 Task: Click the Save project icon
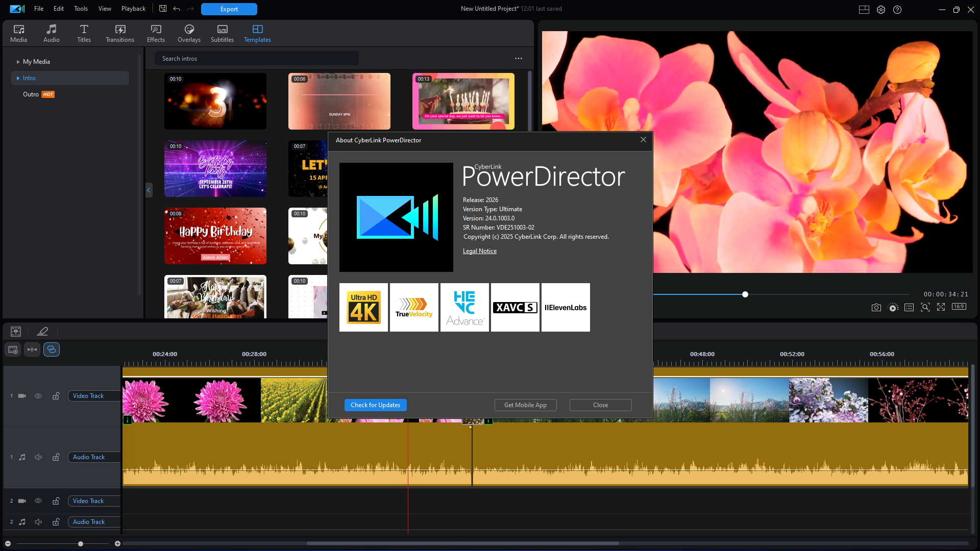(x=163, y=9)
